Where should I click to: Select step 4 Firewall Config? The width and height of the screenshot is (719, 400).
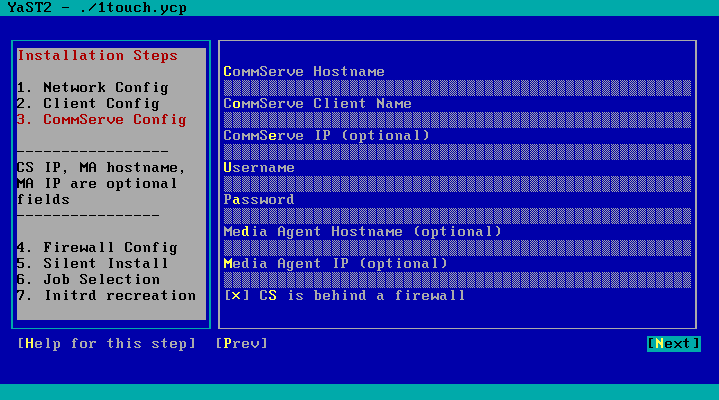point(97,247)
